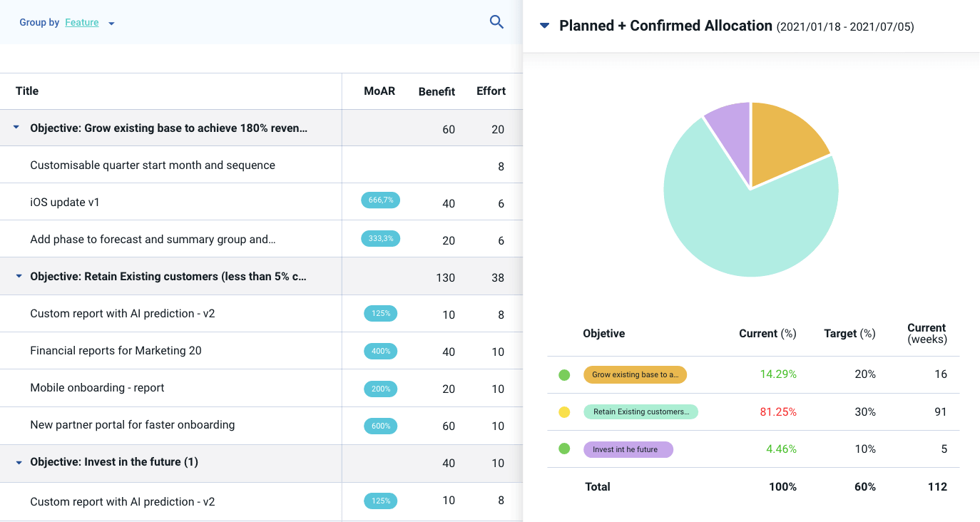Click the 200% MoAR badge

(x=380, y=389)
